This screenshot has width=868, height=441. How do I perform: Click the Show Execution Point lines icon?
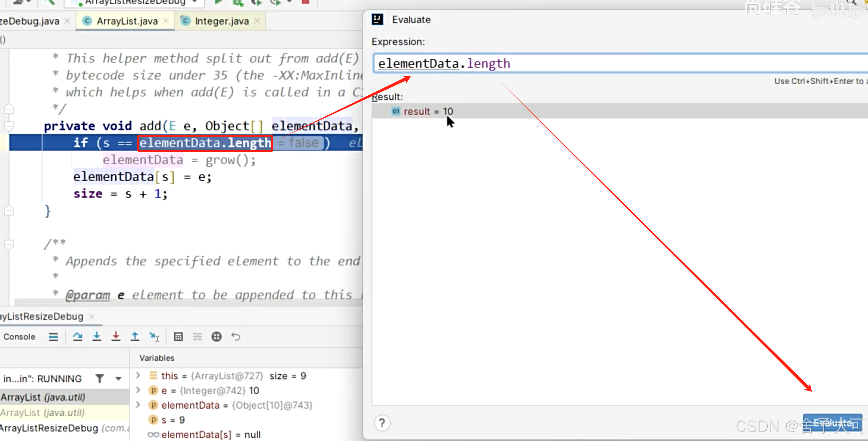pyautogui.click(x=53, y=336)
